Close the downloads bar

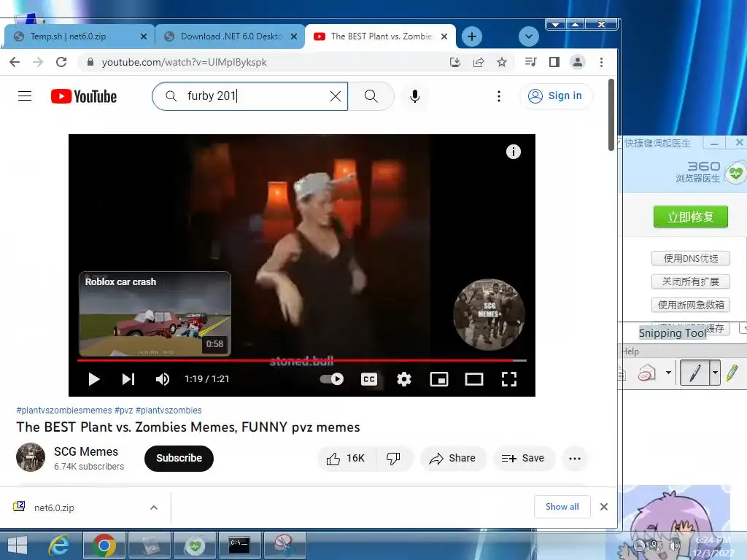(603, 507)
